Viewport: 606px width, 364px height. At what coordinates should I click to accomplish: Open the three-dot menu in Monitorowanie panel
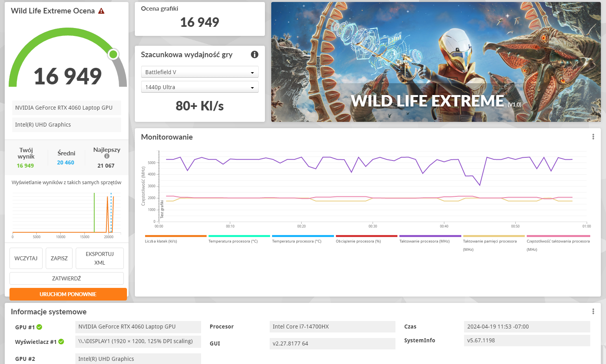click(593, 137)
